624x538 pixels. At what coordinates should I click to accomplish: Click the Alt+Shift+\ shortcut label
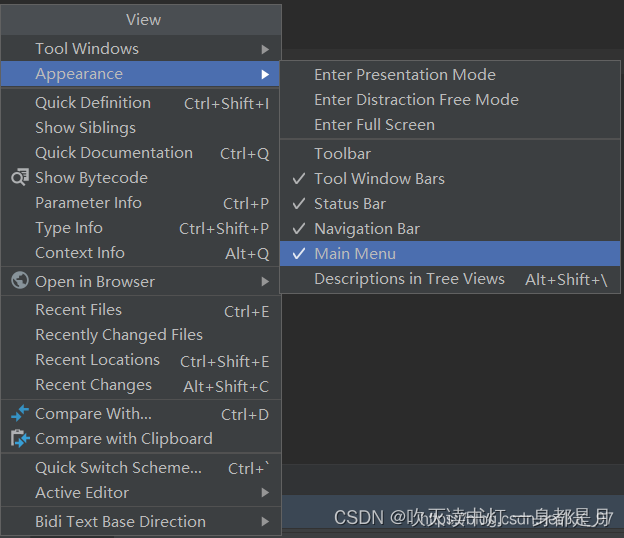point(566,280)
